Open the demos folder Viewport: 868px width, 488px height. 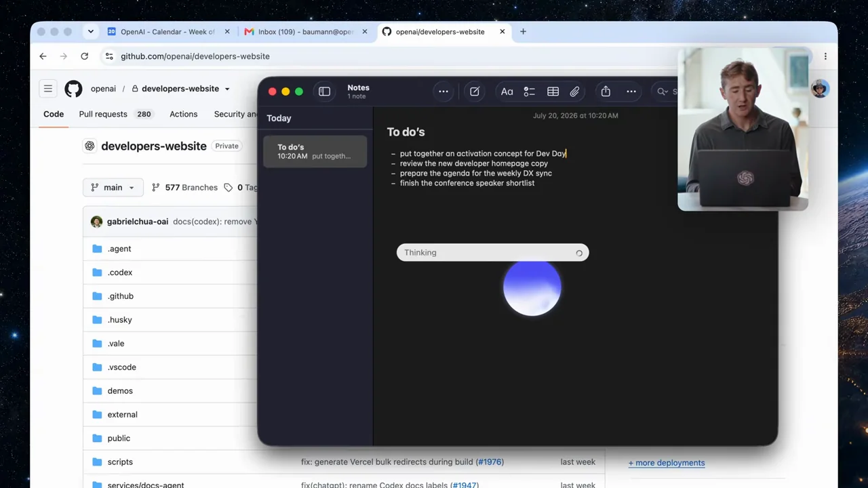point(120,391)
